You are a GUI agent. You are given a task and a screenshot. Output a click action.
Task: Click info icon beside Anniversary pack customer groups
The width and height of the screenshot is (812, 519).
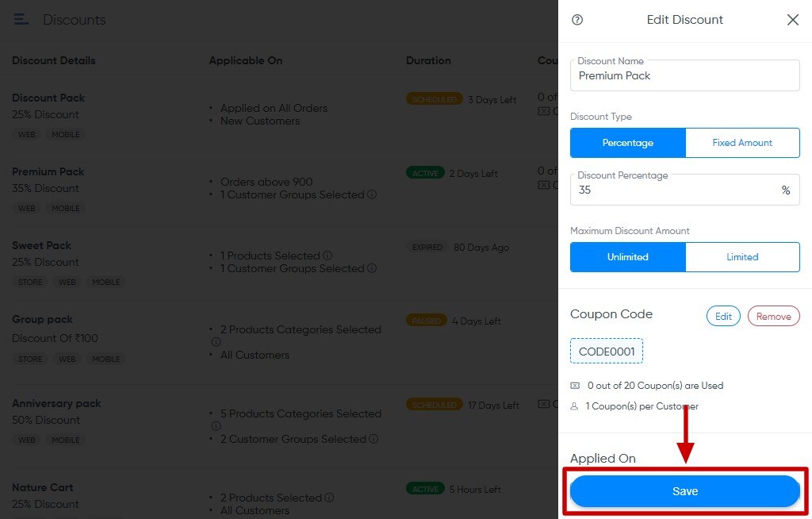(x=373, y=439)
